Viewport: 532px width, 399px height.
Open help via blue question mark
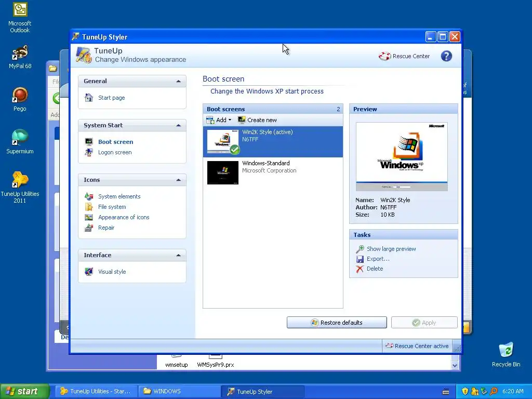[x=446, y=56]
